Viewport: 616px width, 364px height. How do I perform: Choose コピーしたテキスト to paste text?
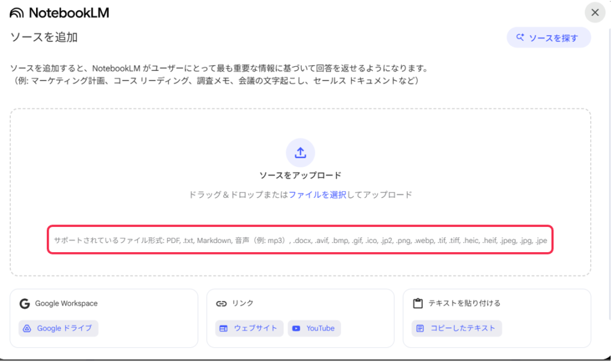click(x=457, y=329)
